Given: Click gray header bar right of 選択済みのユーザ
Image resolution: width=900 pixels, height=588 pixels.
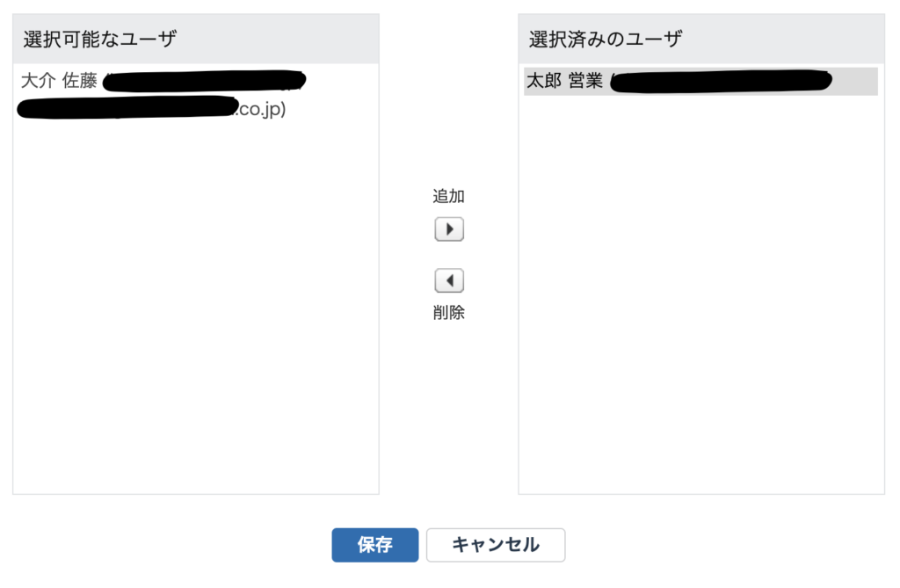Looking at the screenshot, I should click(783, 39).
